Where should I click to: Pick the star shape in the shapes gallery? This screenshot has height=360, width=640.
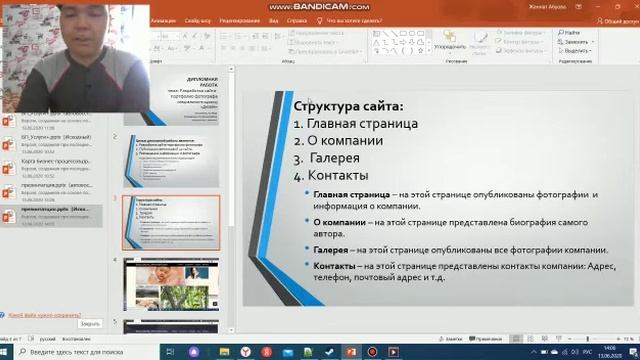pos(420,51)
